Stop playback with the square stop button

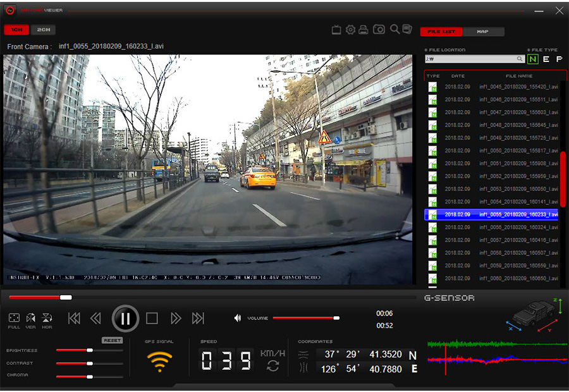pyautogui.click(x=152, y=319)
